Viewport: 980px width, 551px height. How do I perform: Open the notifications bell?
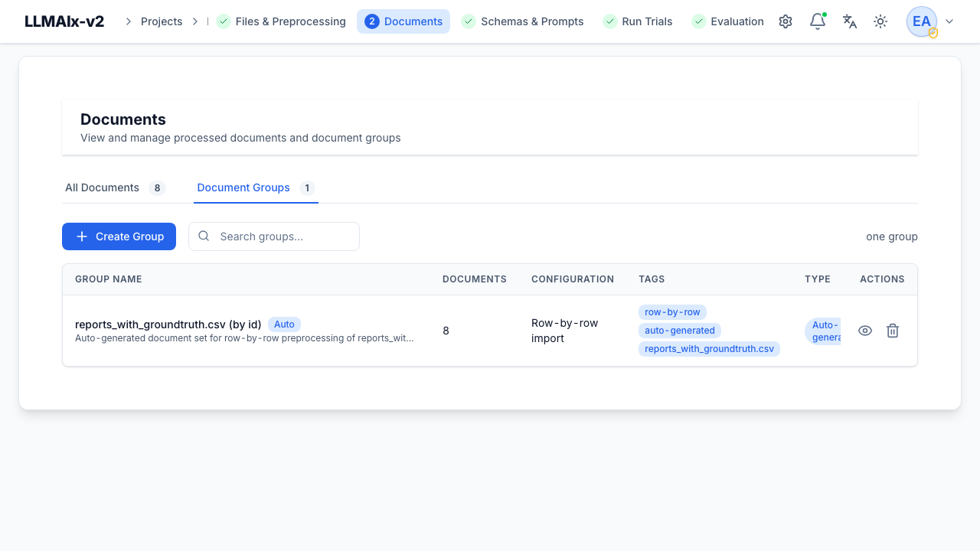pos(818,21)
